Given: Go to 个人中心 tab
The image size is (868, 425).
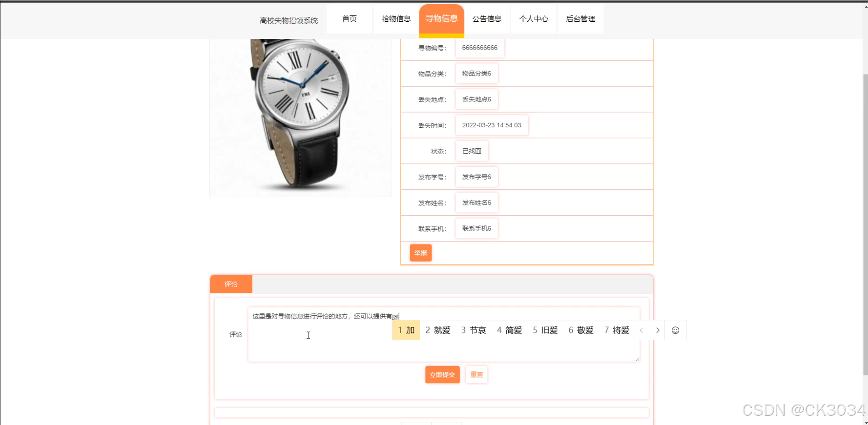Looking at the screenshot, I should pyautogui.click(x=533, y=19).
